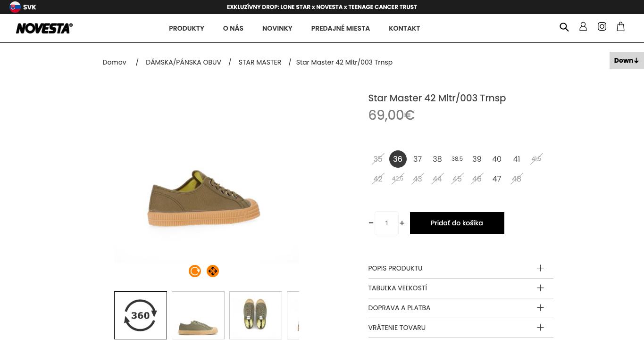Add item with Pridať do košíka button
The image size is (644, 362).
457,223
